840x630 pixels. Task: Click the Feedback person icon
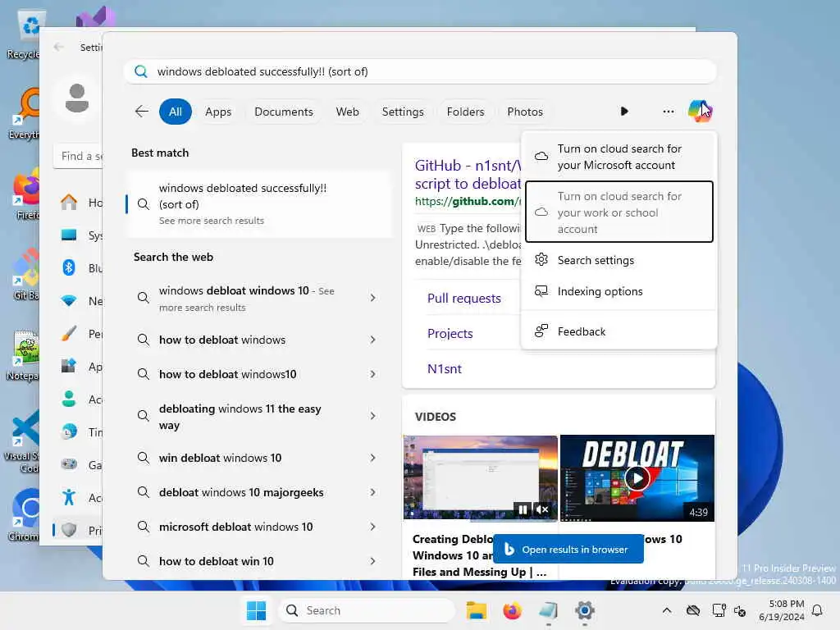541,331
